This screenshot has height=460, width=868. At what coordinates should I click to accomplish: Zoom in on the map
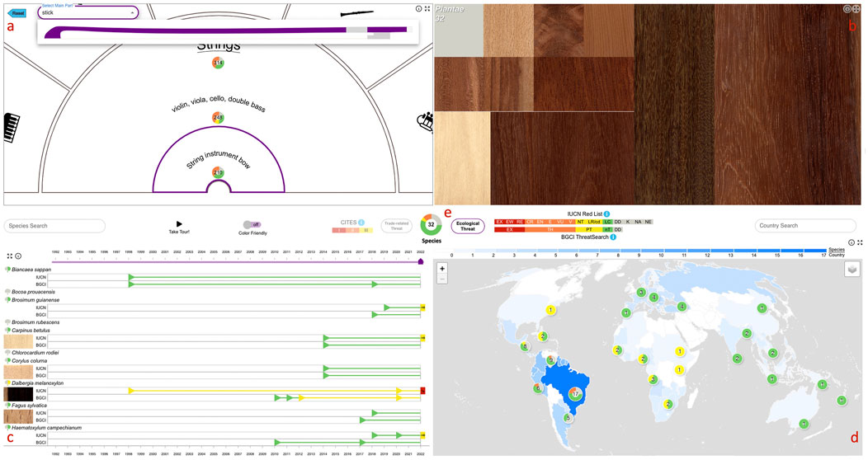coord(442,268)
